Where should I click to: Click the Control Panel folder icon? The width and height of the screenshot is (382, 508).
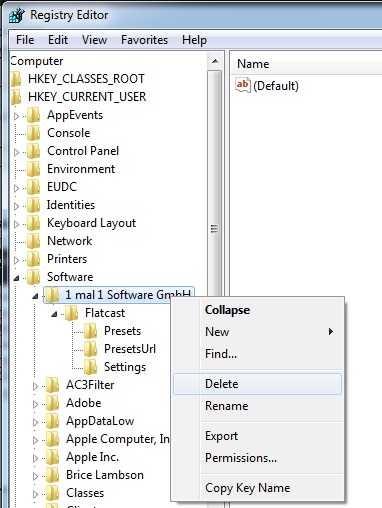[x=34, y=151]
